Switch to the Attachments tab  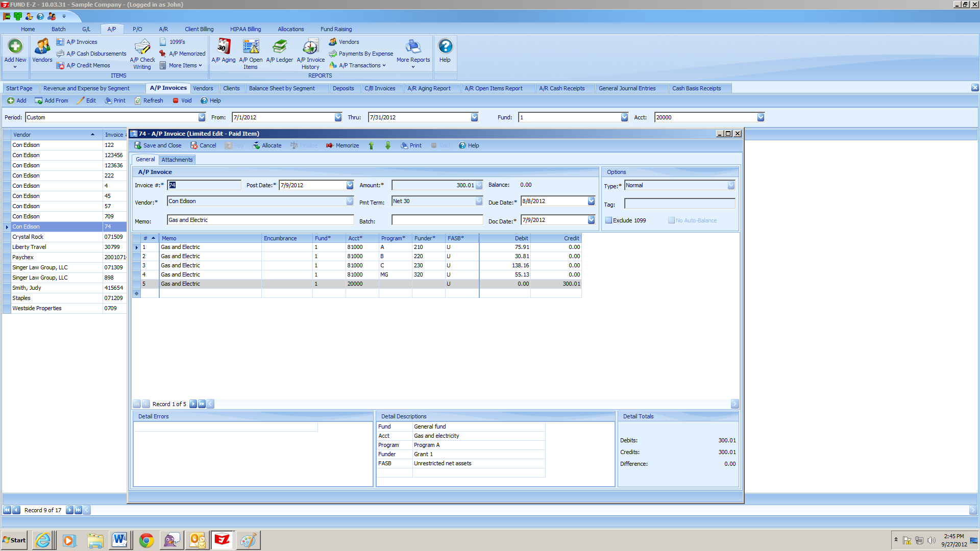point(177,160)
